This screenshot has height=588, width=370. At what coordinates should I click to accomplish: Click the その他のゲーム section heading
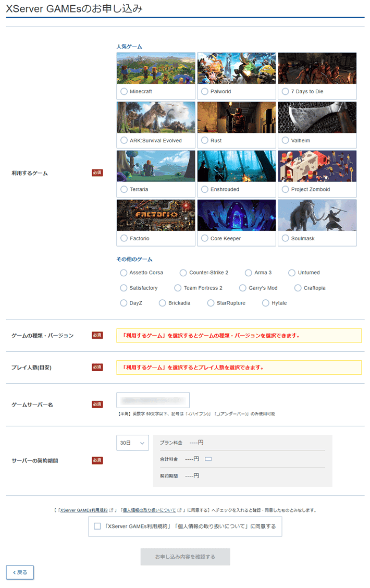pos(134,259)
